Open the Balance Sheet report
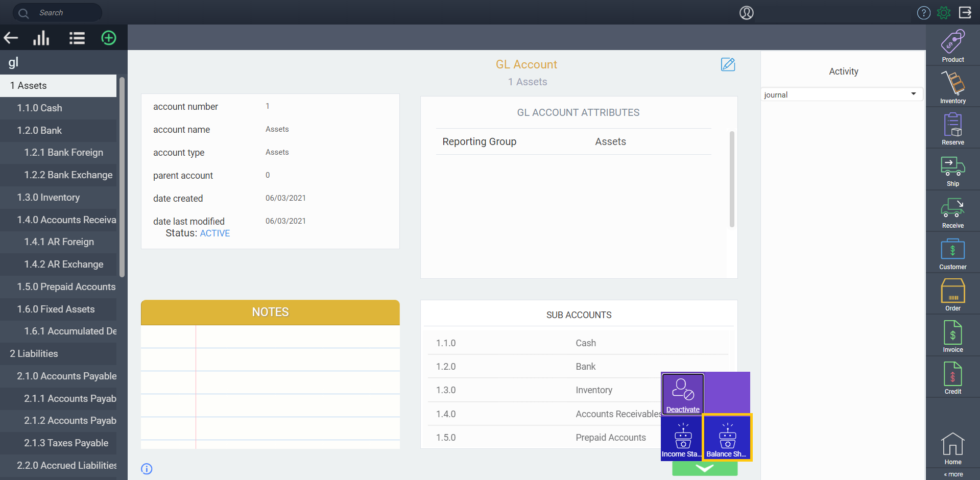Viewport: 980px width, 480px height. coord(727,438)
